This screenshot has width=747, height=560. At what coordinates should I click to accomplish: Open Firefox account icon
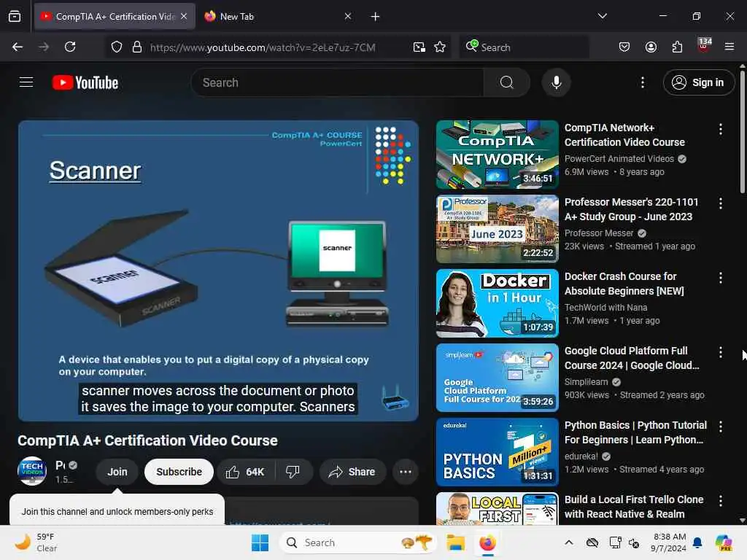(651, 47)
